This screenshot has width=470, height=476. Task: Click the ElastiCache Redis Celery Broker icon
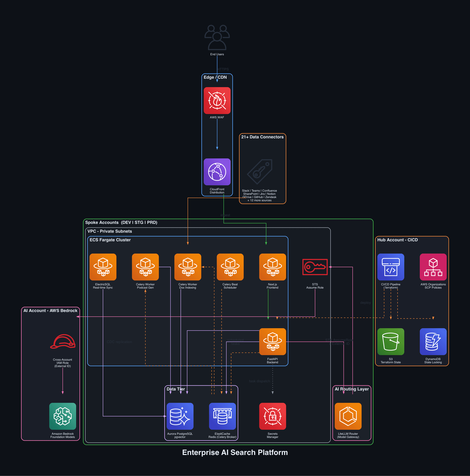coord(222,416)
